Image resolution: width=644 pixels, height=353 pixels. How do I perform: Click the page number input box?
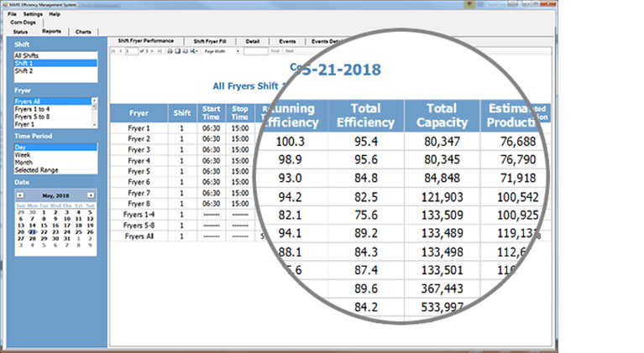tap(130, 50)
